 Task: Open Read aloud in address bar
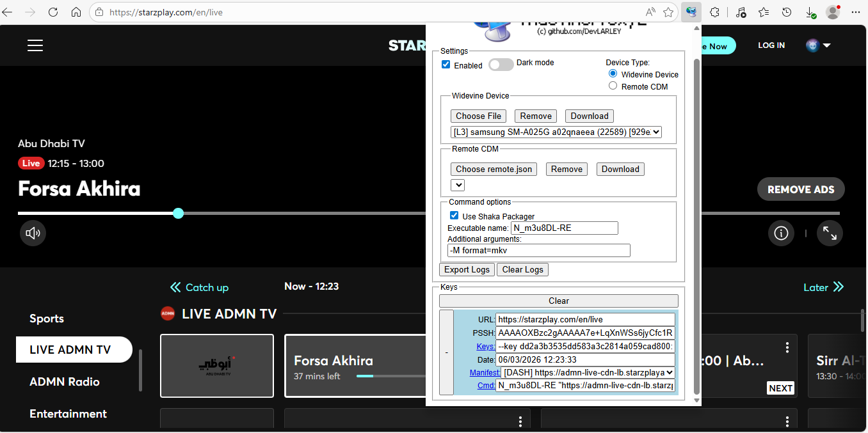pos(650,12)
